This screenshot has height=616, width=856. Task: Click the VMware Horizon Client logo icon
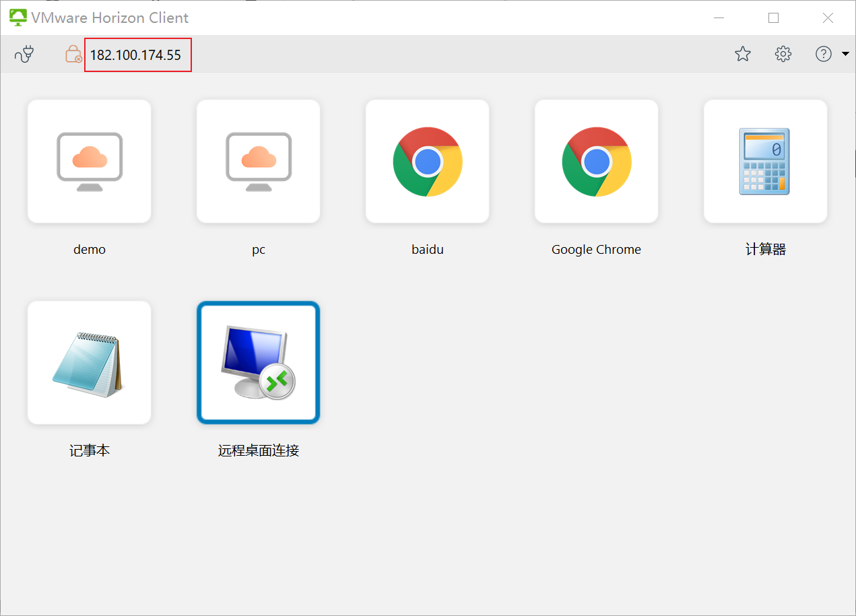[18, 18]
